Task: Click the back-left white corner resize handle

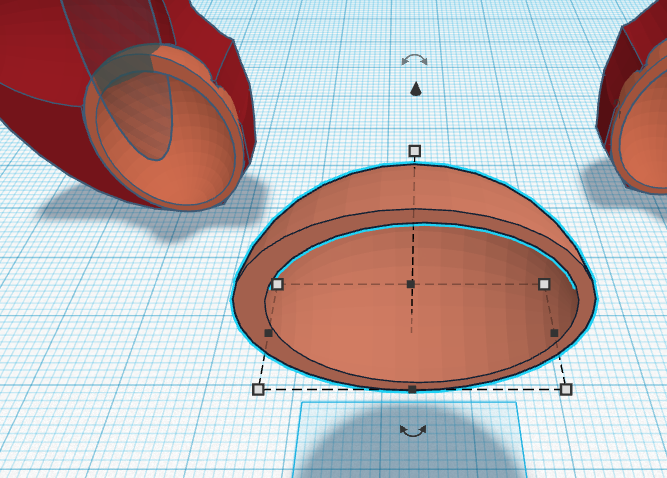Action: (277, 284)
